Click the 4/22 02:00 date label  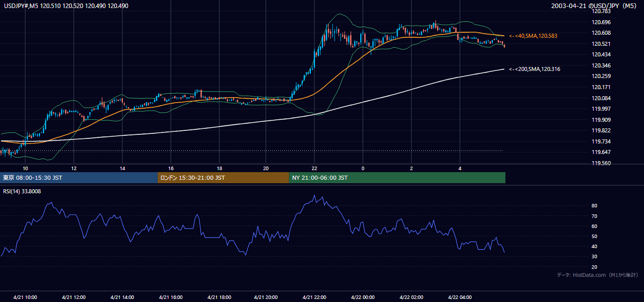click(x=411, y=297)
